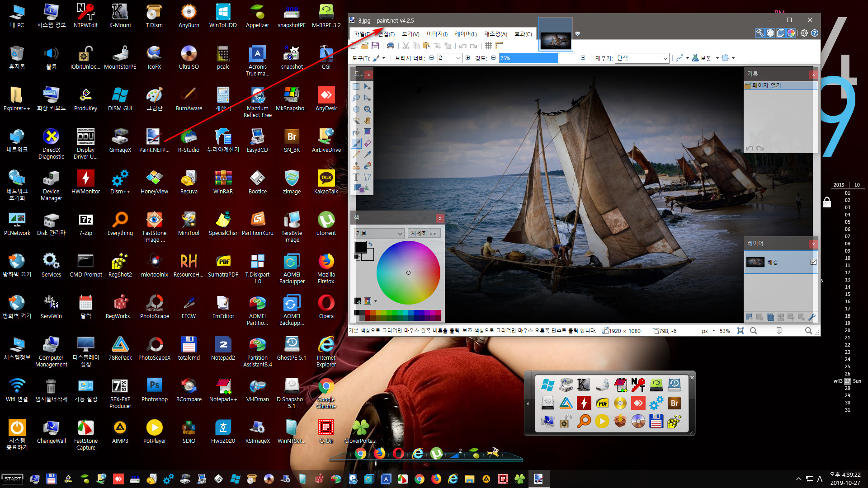Increase brush width with plus button
This screenshot has width=868, height=488.
click(x=467, y=58)
